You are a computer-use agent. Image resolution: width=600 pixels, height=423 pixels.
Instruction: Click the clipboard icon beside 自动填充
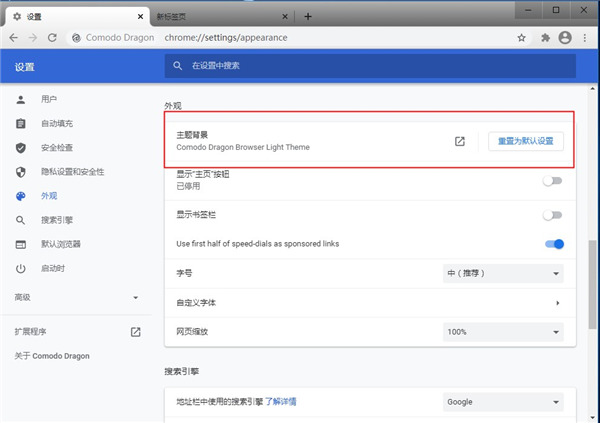click(x=21, y=124)
